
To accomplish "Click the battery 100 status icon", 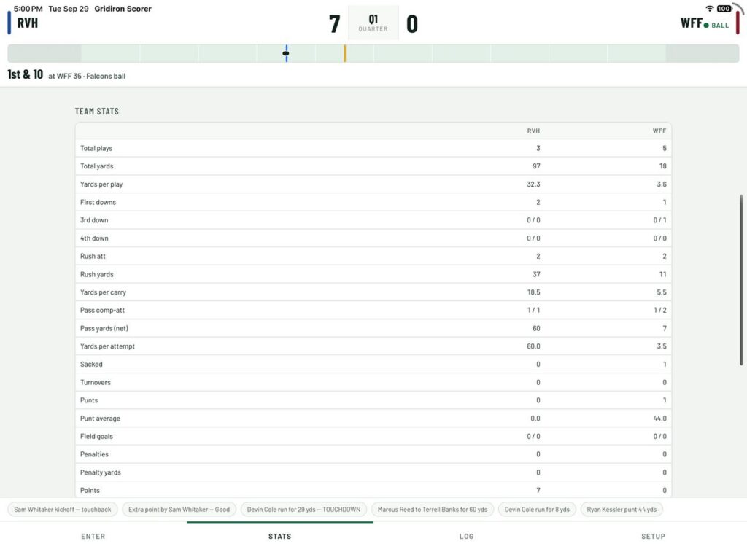I will (x=724, y=9).
